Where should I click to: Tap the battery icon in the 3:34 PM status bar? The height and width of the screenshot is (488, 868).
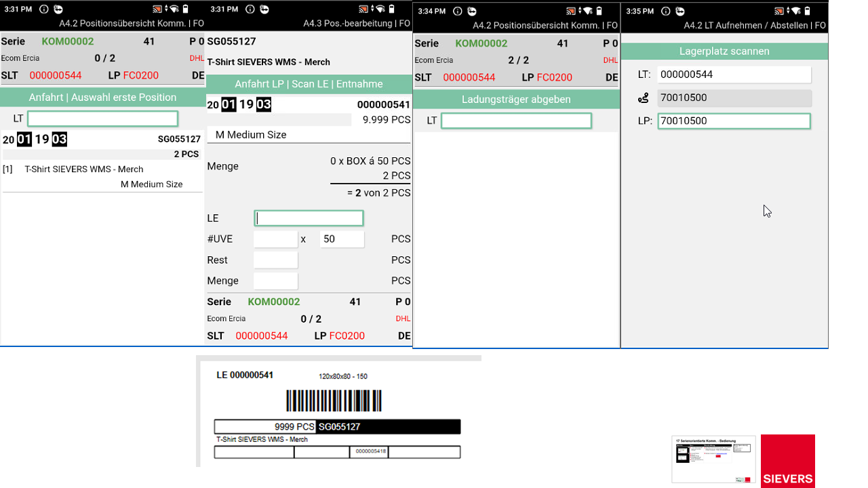click(x=599, y=11)
